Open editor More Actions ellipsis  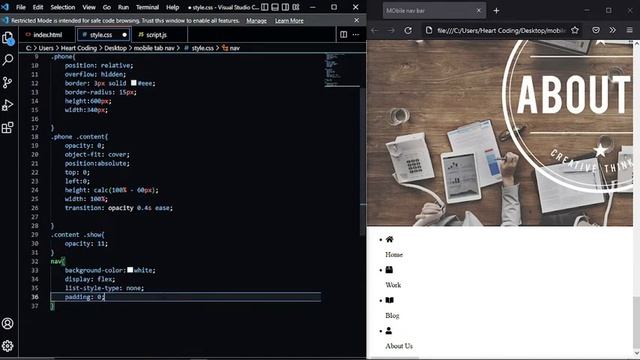[356, 35]
